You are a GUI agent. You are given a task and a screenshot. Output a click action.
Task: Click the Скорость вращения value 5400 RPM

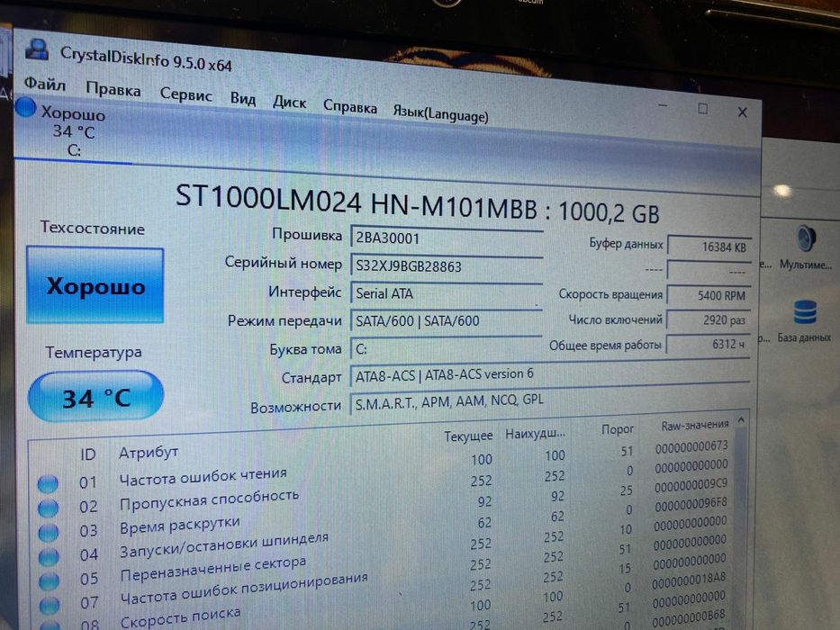coord(709,295)
